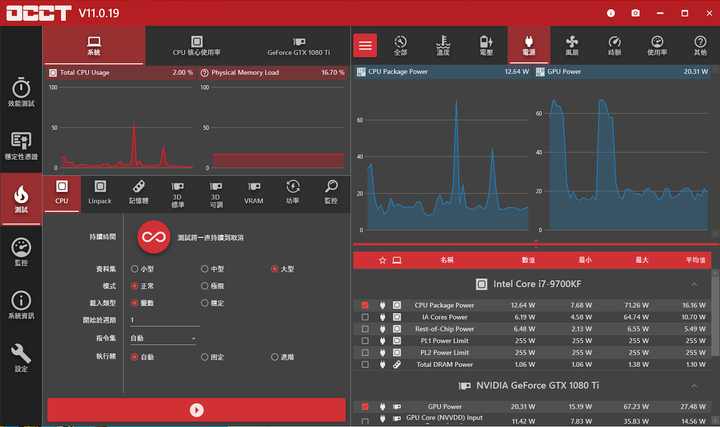Switch to the 系統 overview tab
The width and height of the screenshot is (720, 427).
pos(94,45)
